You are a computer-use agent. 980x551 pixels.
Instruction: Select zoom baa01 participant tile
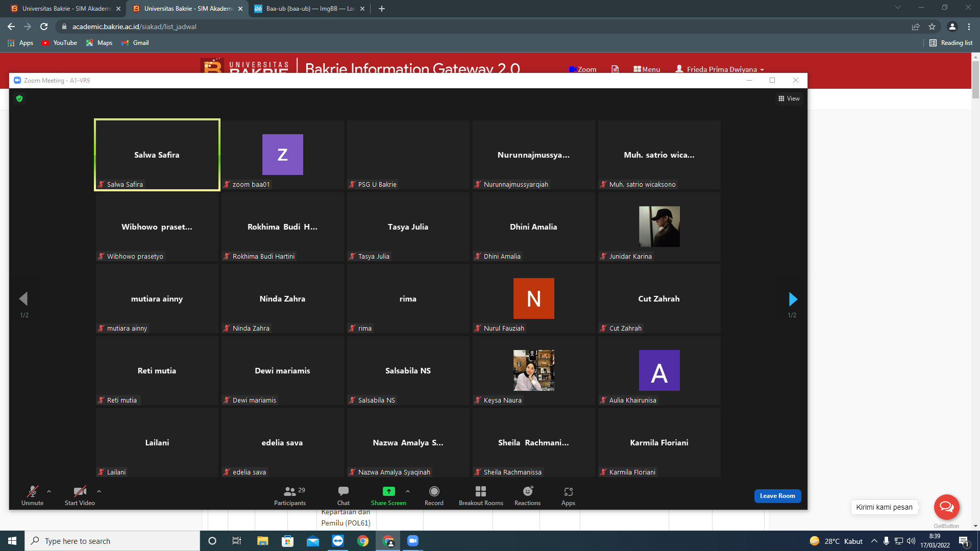(283, 155)
